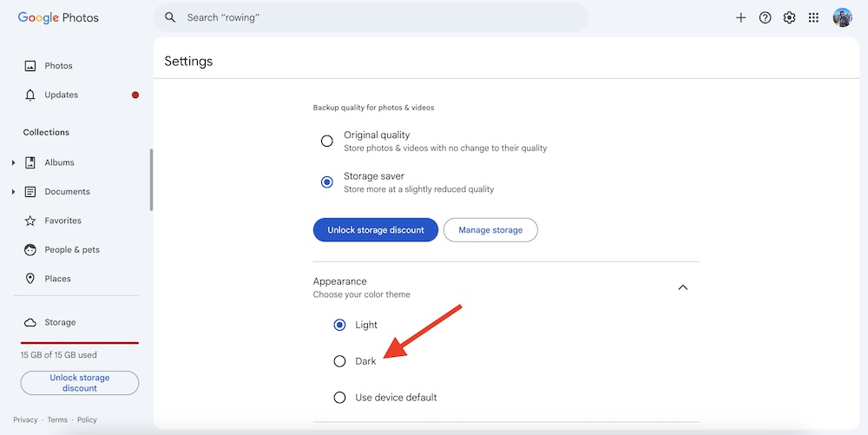The image size is (868, 435).
Task: Expand the Documents tree arrow
Action: click(x=13, y=192)
